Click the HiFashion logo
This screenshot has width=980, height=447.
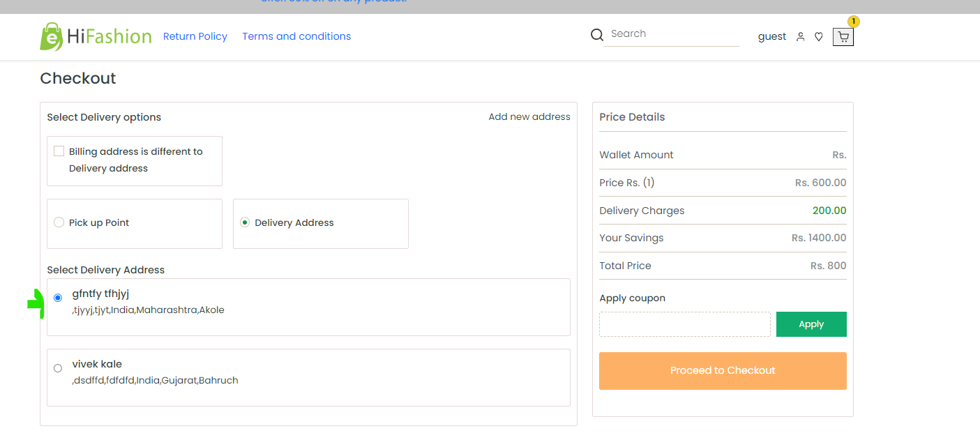coord(96,36)
